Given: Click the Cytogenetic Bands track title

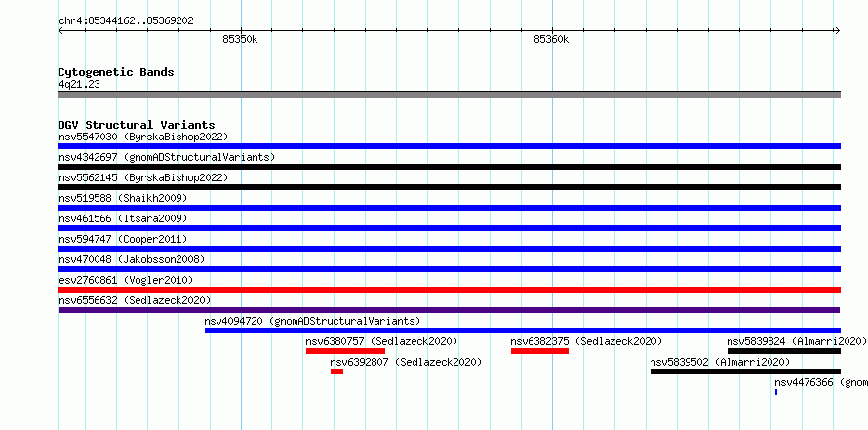Looking at the screenshot, I should pyautogui.click(x=116, y=72).
